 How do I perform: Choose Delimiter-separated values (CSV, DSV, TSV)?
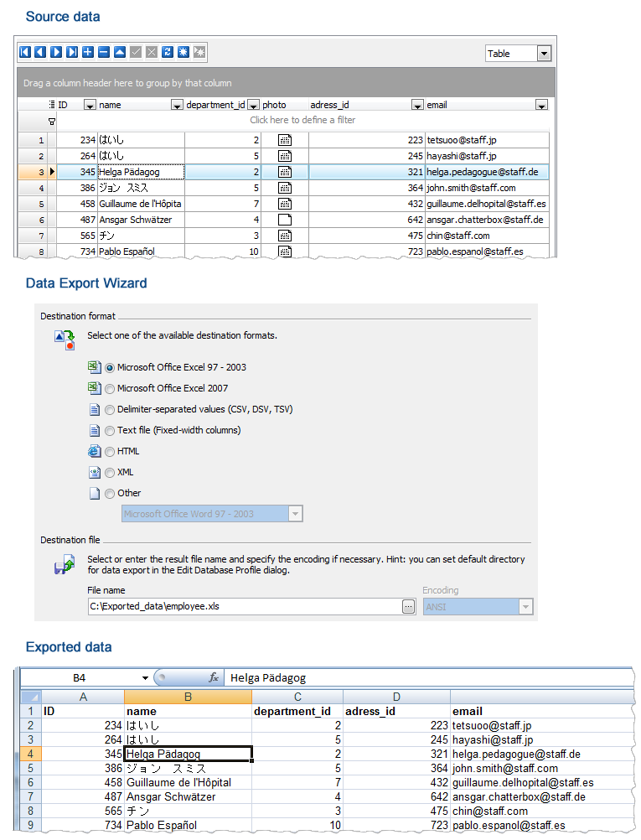(110, 410)
